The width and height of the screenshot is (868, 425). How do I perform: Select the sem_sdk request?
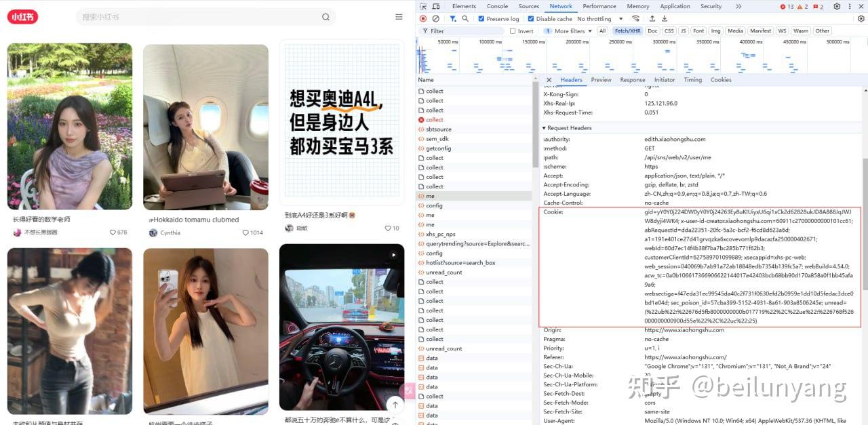[x=475, y=139]
